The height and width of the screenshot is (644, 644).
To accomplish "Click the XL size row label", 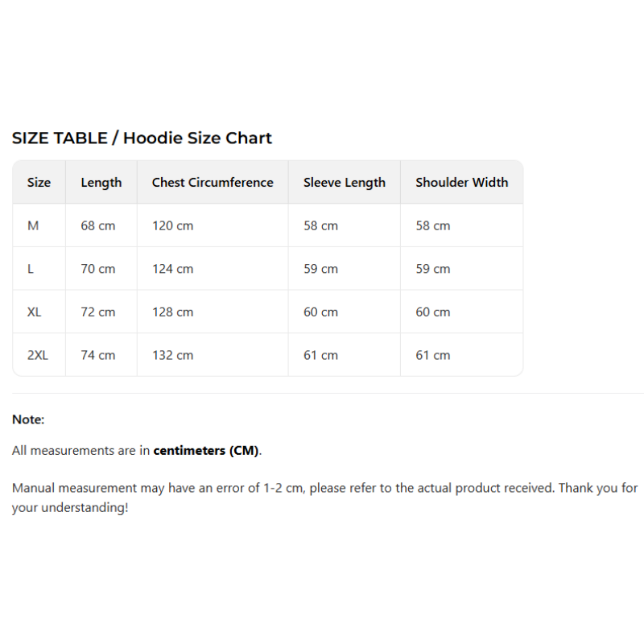I will [34, 312].
